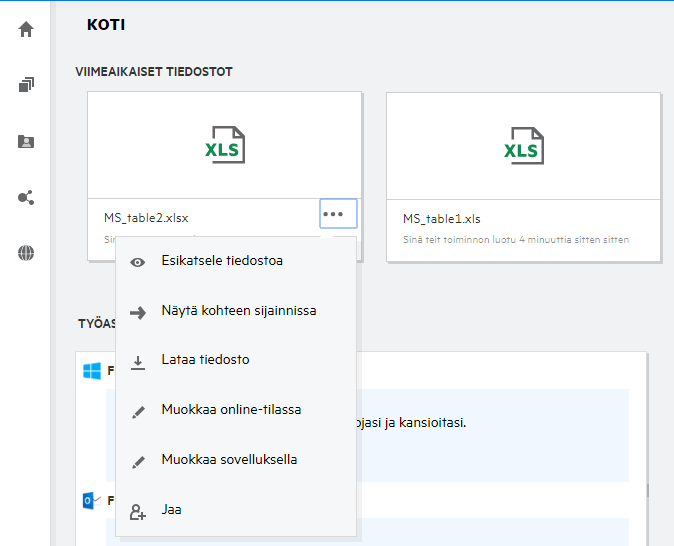Click the XLS icon of MS_table1.xls
The width and height of the screenshot is (674, 546).
tap(522, 146)
